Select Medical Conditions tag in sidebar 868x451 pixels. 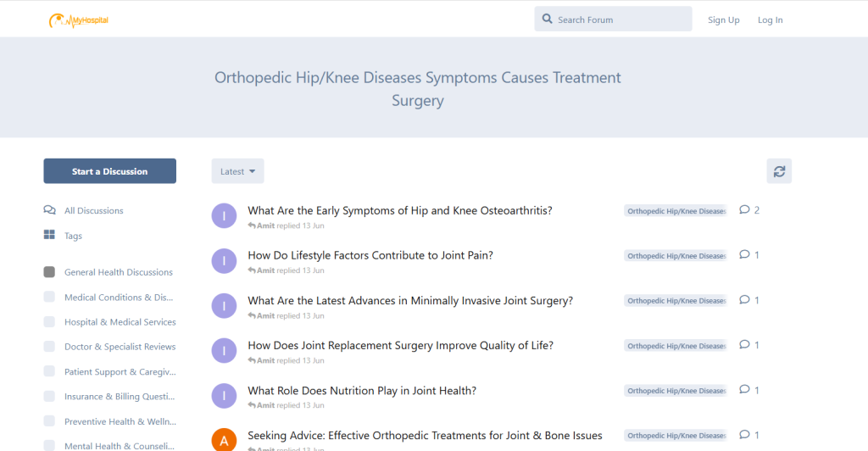(118, 298)
